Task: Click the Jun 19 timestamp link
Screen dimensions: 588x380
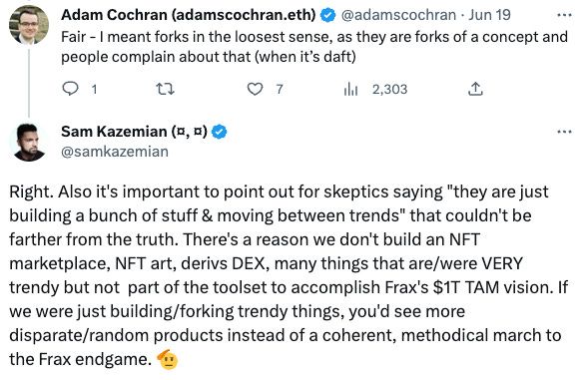Action: click(489, 15)
